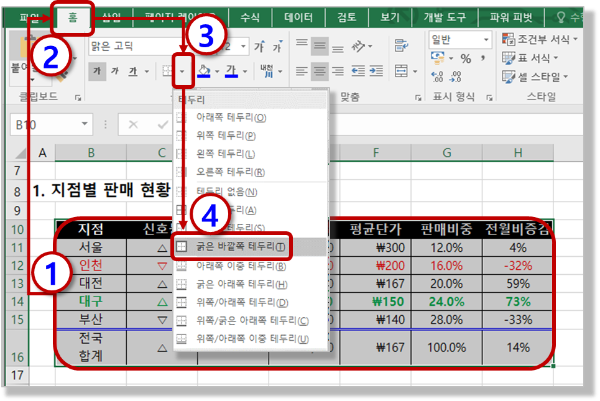The image size is (600, 401).
Task: Align text right
Action: click(x=338, y=71)
